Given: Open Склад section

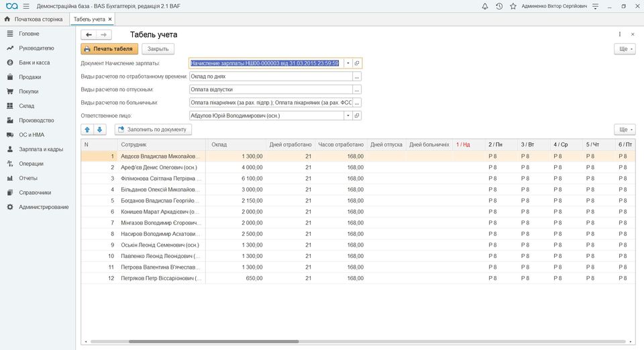Looking at the screenshot, I should tap(26, 105).
